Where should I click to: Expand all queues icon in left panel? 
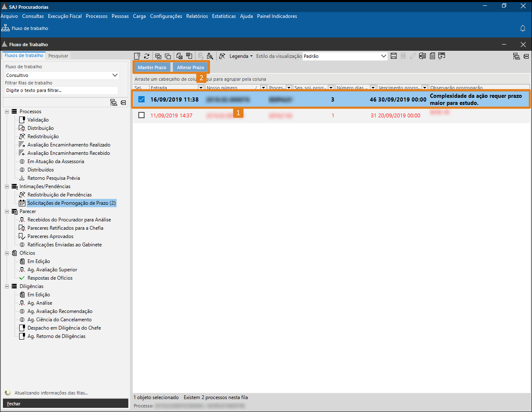114,102
